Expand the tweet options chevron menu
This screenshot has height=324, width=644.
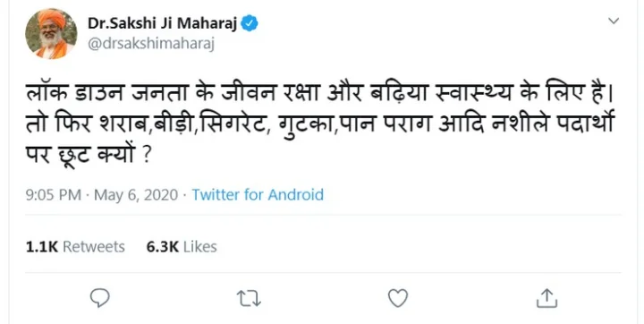pyautogui.click(x=614, y=21)
